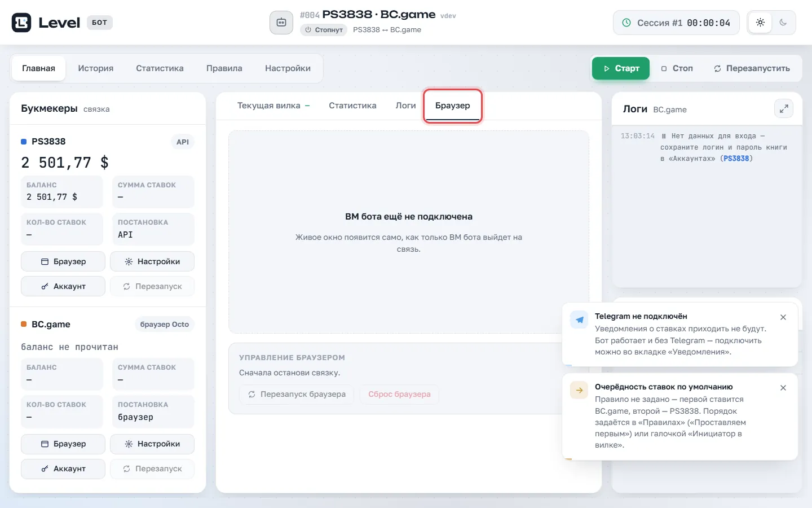Screen dimensions: 812x508
Task: Open Статистика tab in the center panel
Action: (x=352, y=106)
